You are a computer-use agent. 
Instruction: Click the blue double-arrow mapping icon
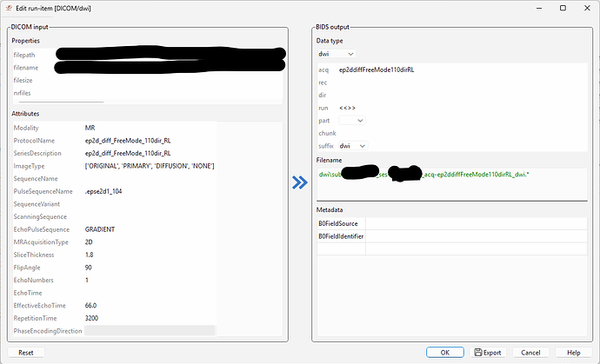tap(300, 182)
